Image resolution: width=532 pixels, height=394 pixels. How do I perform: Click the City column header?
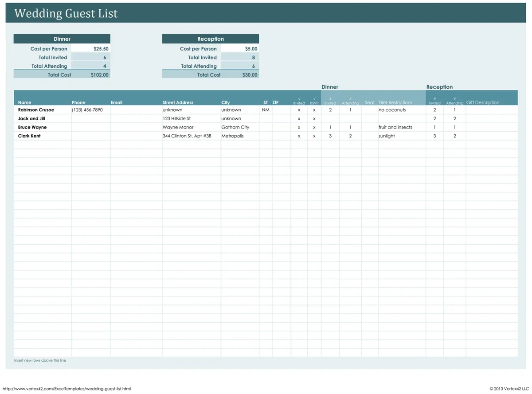[226, 102]
